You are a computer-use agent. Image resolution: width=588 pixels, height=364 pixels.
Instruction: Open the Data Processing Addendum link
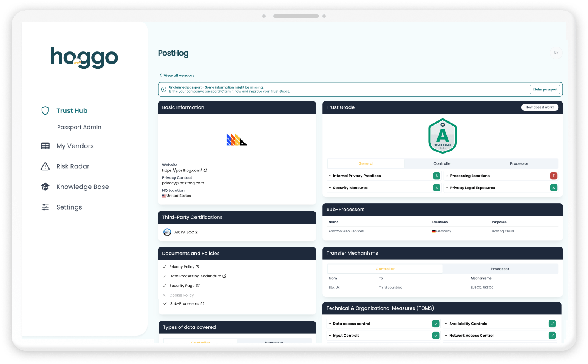tap(195, 276)
